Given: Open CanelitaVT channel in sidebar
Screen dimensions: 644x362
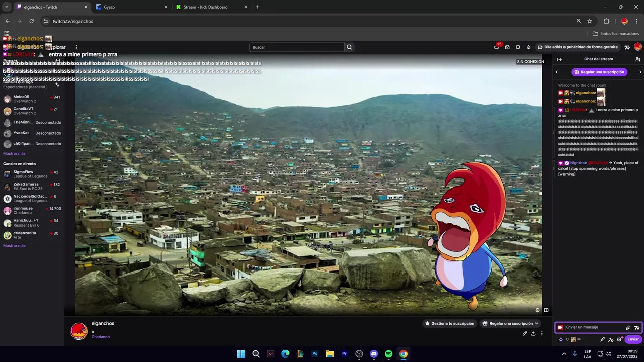Looking at the screenshot, I should click(32, 111).
